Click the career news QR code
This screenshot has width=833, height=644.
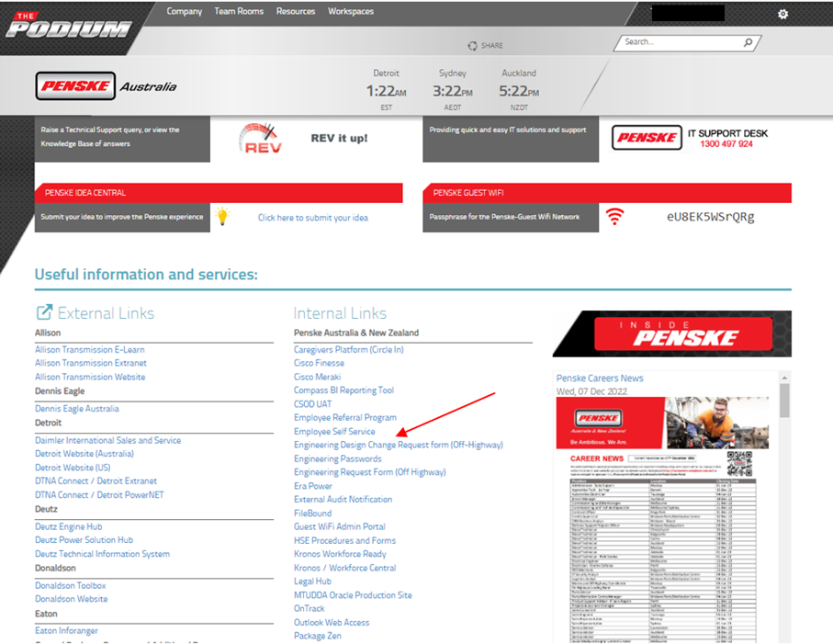pos(739,463)
